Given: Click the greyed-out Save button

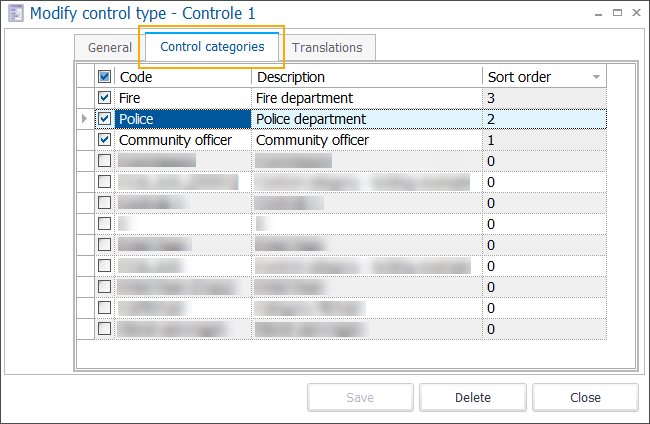Looking at the screenshot, I should [x=360, y=397].
